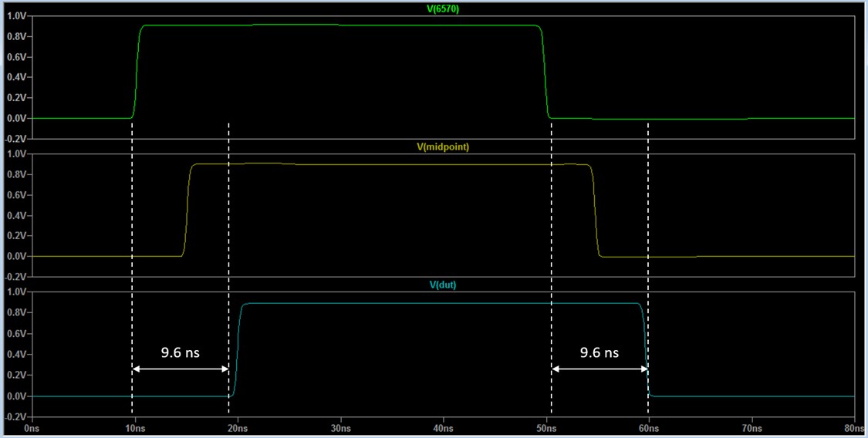Click -0.2V axis label in V(6570) pane
Viewport: 868px width, 438px height.
[x=15, y=139]
